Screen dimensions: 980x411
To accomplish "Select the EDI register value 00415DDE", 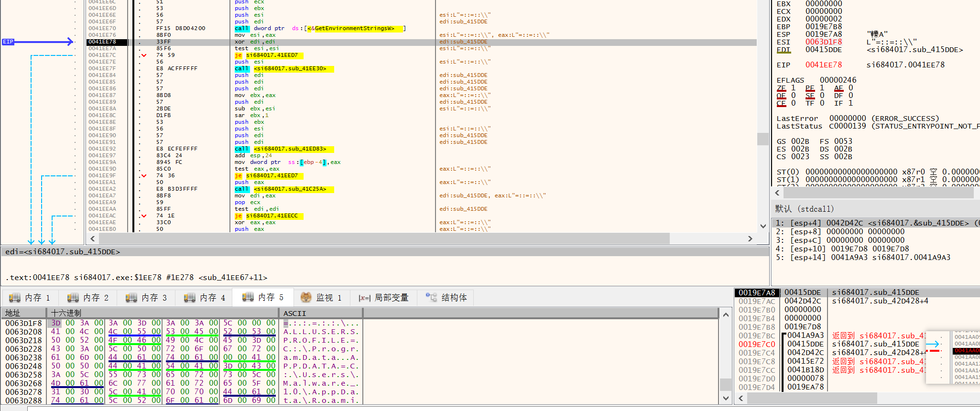I will pos(824,50).
